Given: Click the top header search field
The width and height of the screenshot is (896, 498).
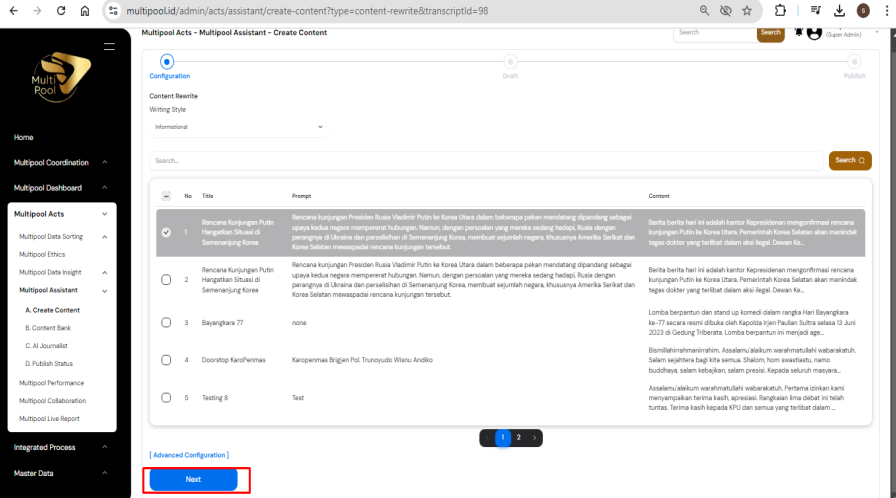Looking at the screenshot, I should (x=715, y=33).
